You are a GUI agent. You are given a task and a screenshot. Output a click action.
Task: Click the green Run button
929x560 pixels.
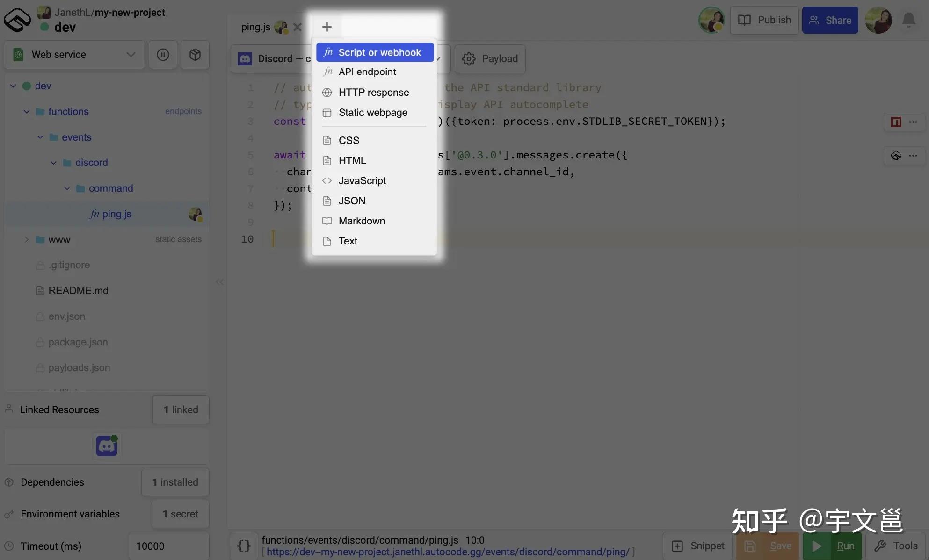pos(832,546)
